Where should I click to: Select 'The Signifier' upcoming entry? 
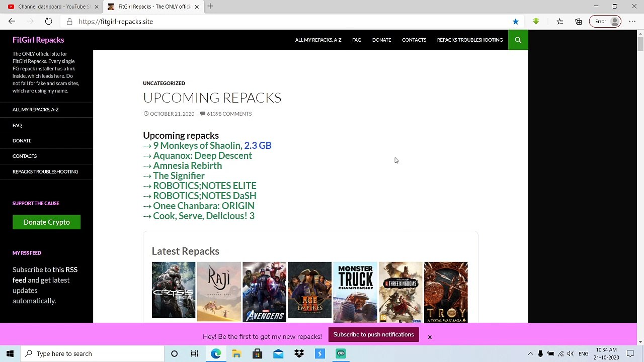tap(179, 175)
